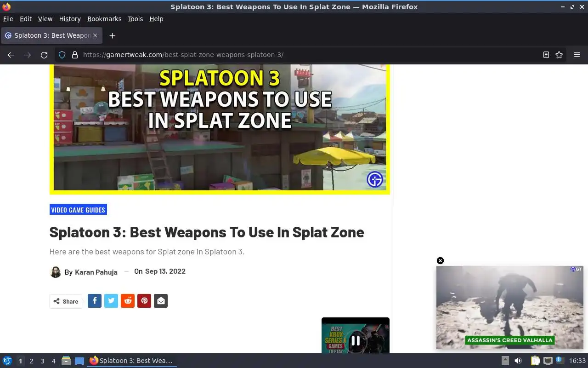Open the Firefox application menu

click(x=577, y=55)
